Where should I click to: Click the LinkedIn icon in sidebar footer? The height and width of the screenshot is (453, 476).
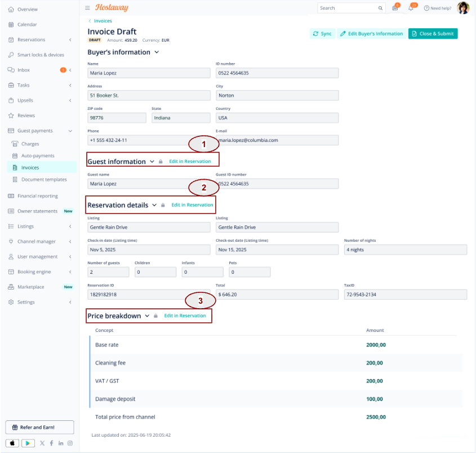tap(61, 443)
